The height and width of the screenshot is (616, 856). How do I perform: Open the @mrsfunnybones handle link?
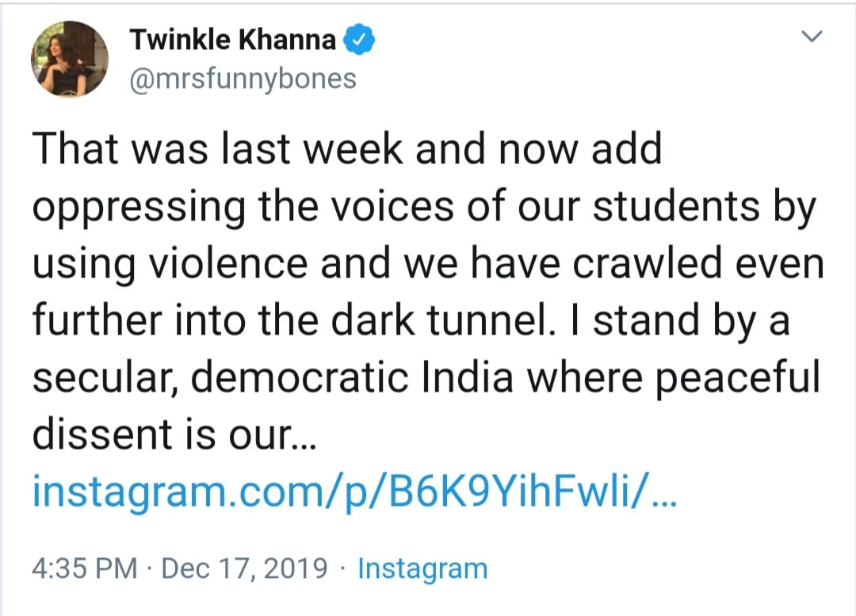[x=242, y=79]
